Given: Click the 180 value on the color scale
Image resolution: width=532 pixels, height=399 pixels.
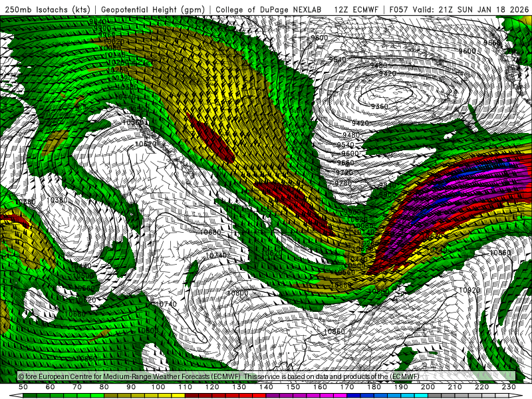Looking at the screenshot, I should [374, 386].
